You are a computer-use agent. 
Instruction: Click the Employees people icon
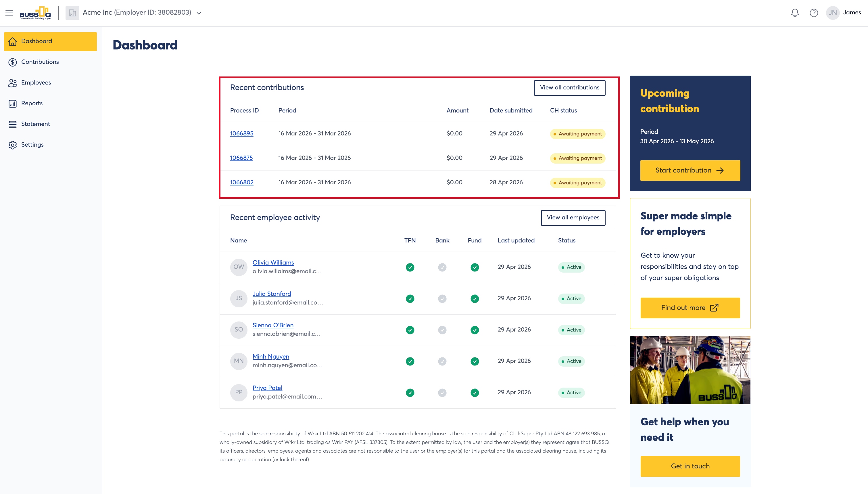pos(13,83)
